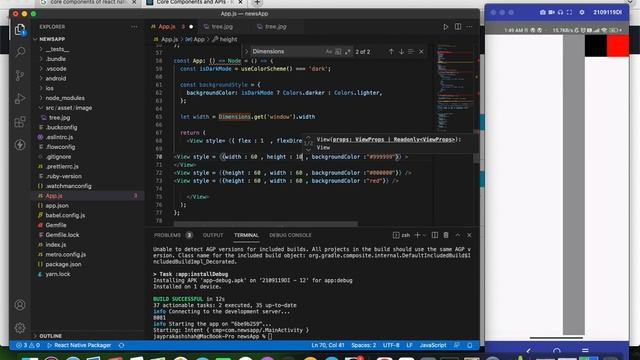This screenshot has width=640, height=360.
Task: Switch to the TERMINAL panel tab
Action: (246, 235)
